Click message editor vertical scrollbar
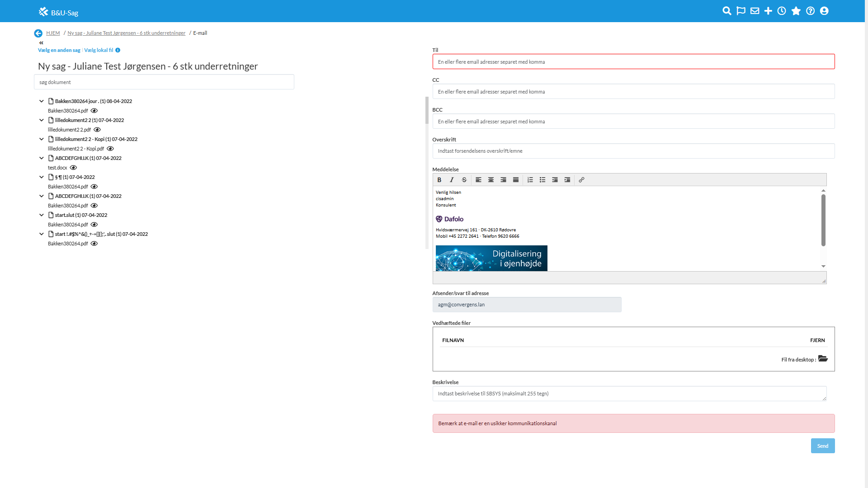Viewport: 868px width, 488px height. [823, 221]
